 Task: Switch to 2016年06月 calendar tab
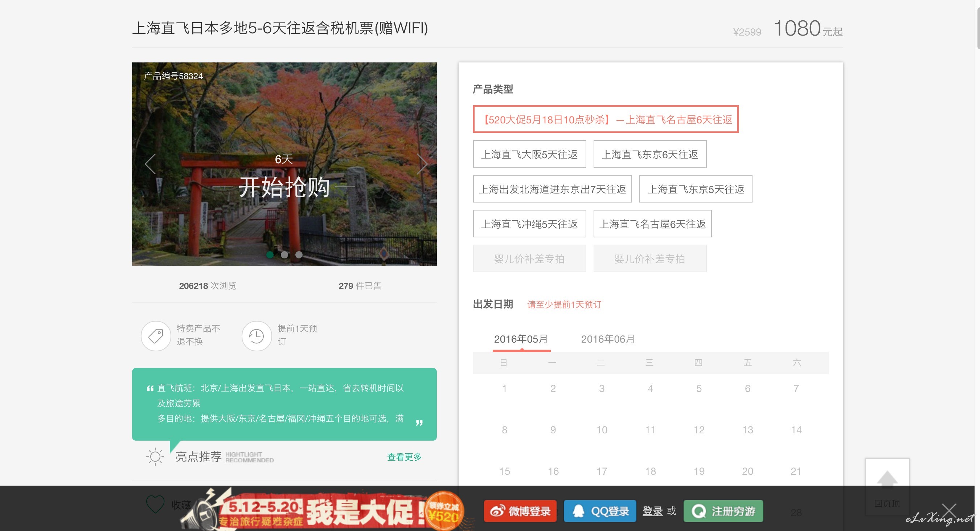click(x=608, y=339)
